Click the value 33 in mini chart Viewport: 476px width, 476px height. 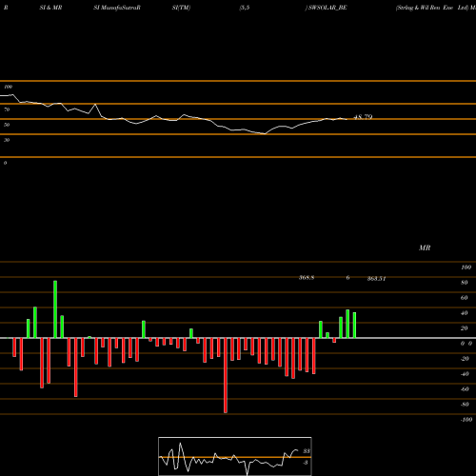pyautogui.click(x=307, y=451)
